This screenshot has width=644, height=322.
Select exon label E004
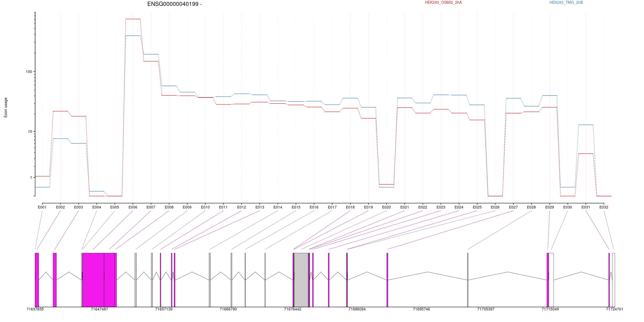coord(97,207)
